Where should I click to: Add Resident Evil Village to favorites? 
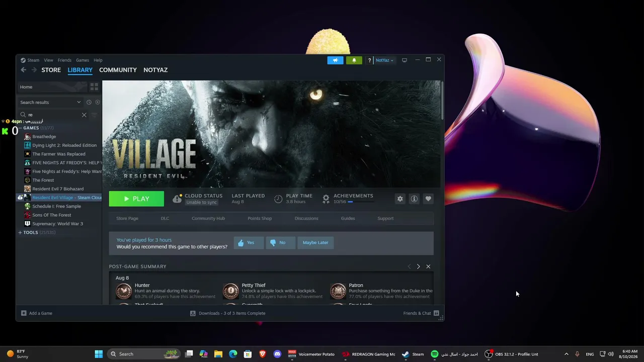click(x=428, y=199)
